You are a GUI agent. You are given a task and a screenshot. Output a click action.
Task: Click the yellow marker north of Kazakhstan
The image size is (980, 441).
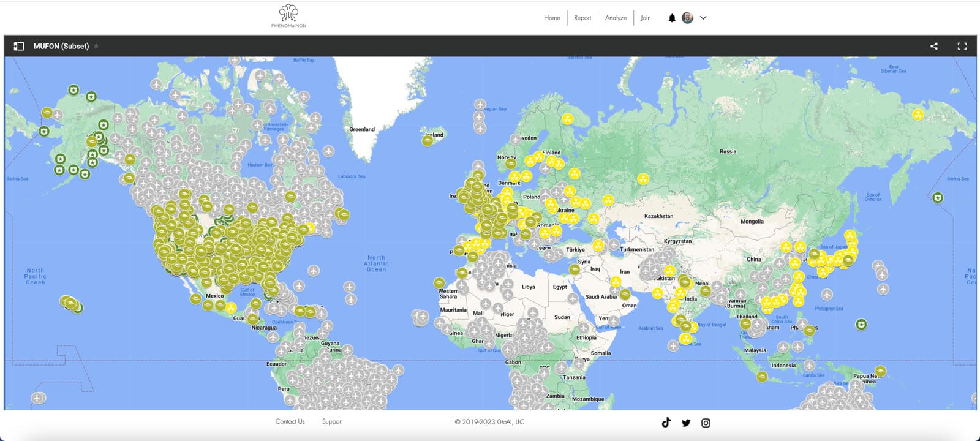pos(643,179)
